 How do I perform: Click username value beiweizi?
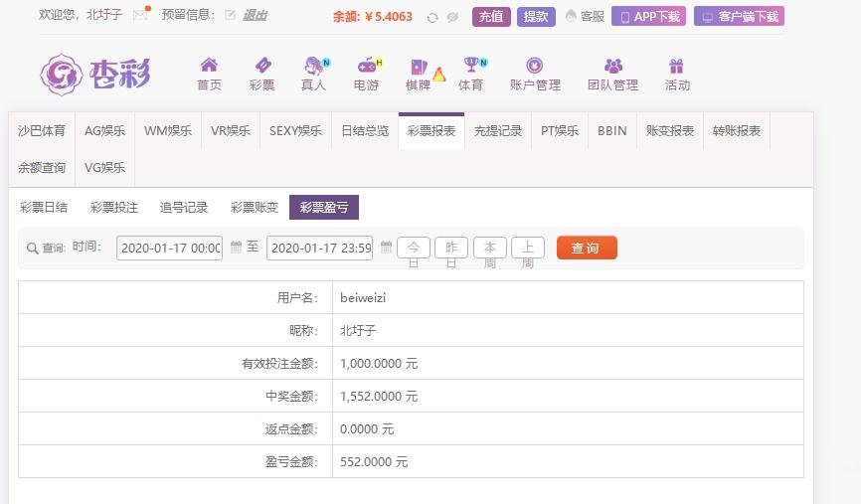363,297
